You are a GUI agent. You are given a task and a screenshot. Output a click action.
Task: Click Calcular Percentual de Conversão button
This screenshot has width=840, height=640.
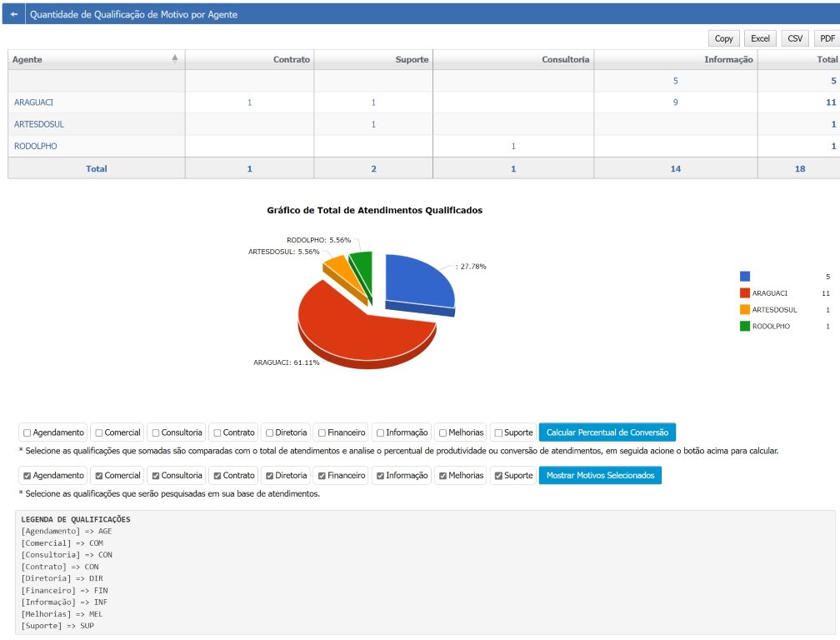pyautogui.click(x=607, y=432)
